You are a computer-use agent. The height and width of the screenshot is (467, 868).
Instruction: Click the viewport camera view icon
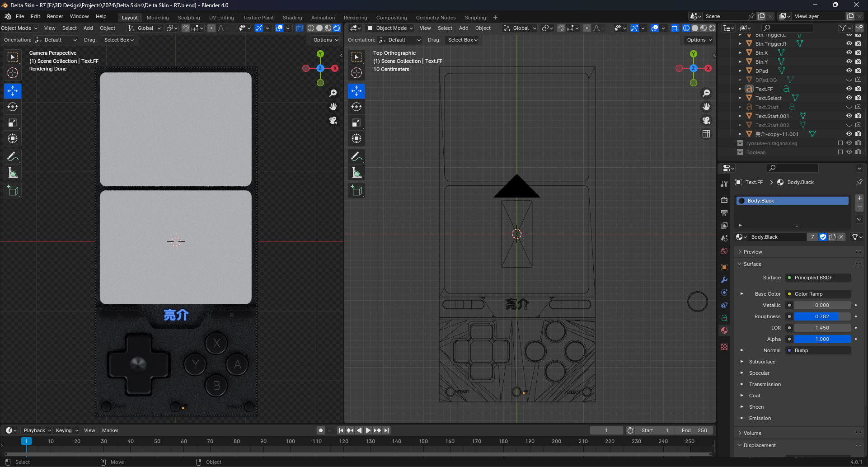[333, 120]
